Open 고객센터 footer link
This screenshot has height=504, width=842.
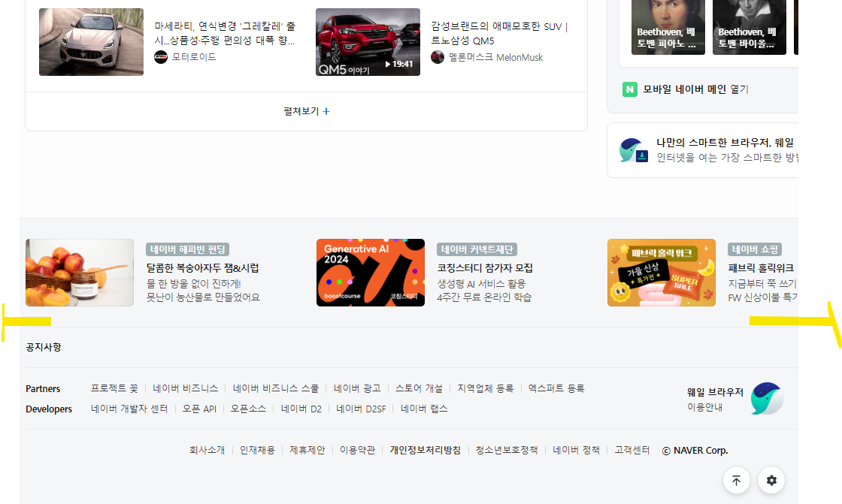pos(632,450)
